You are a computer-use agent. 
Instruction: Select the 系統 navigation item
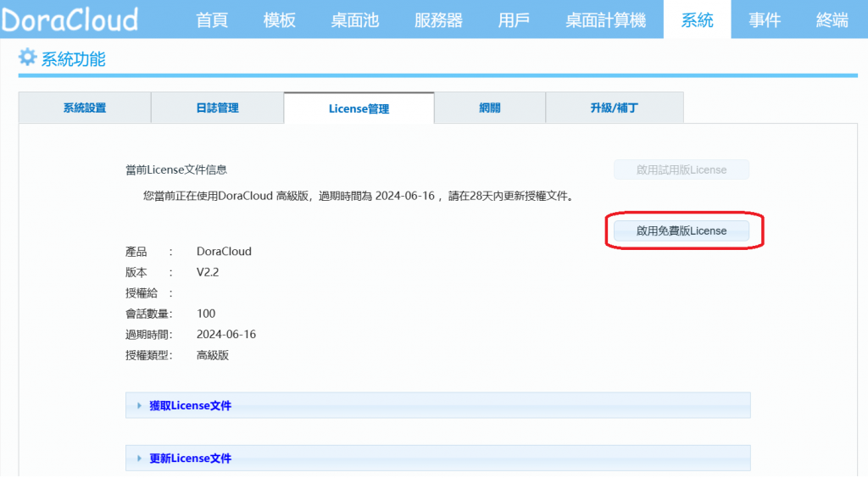[697, 20]
